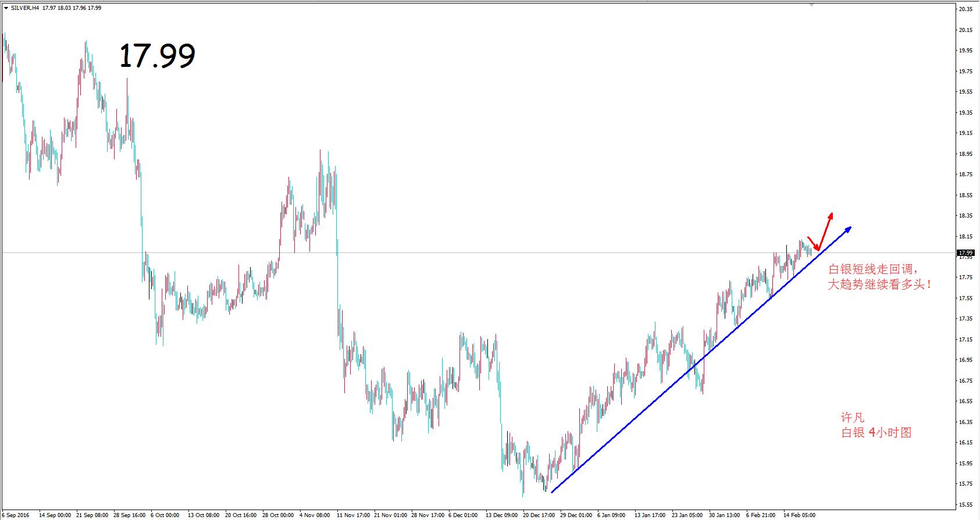Click the 20 Dec 17:00 date label
980x520 pixels.
(x=539, y=515)
